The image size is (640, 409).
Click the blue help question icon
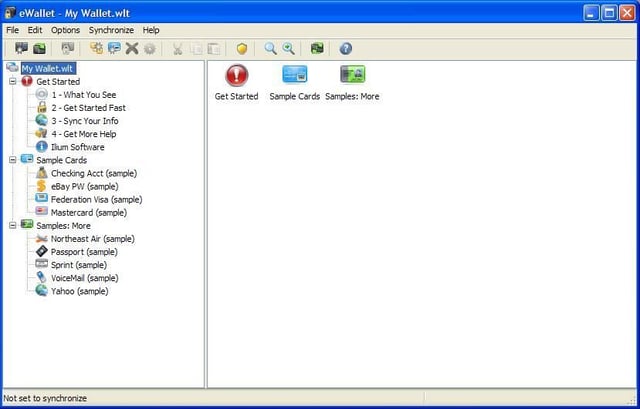(x=346, y=49)
